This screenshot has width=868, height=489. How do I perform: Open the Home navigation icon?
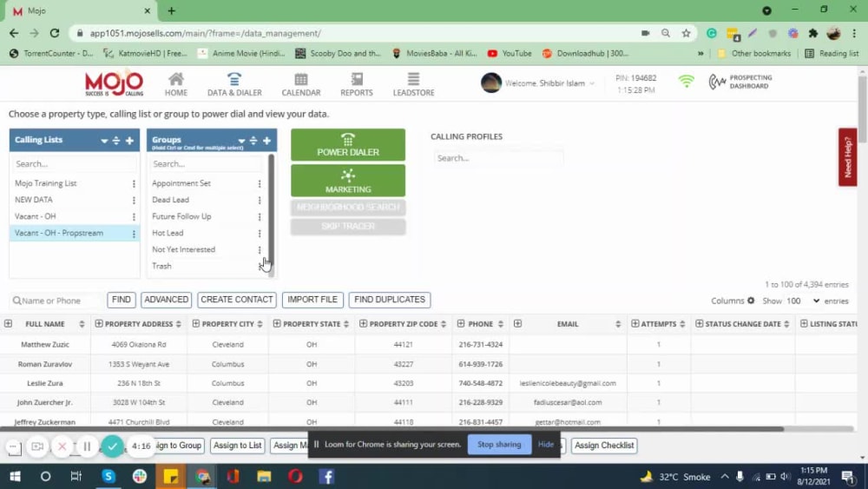[x=176, y=84]
